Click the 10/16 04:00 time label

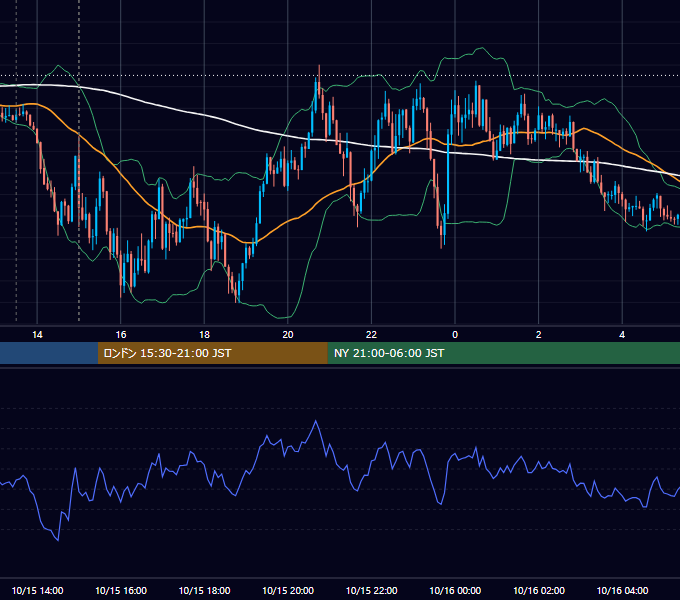coord(622,590)
